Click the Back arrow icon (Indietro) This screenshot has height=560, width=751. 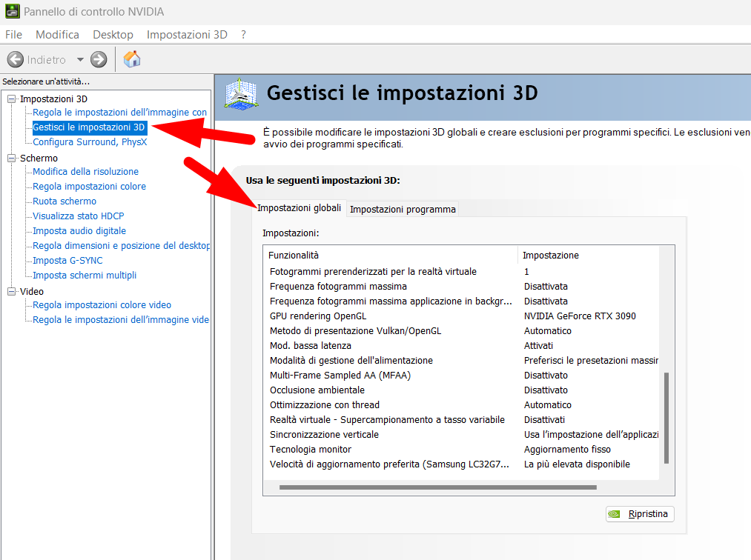click(16, 59)
